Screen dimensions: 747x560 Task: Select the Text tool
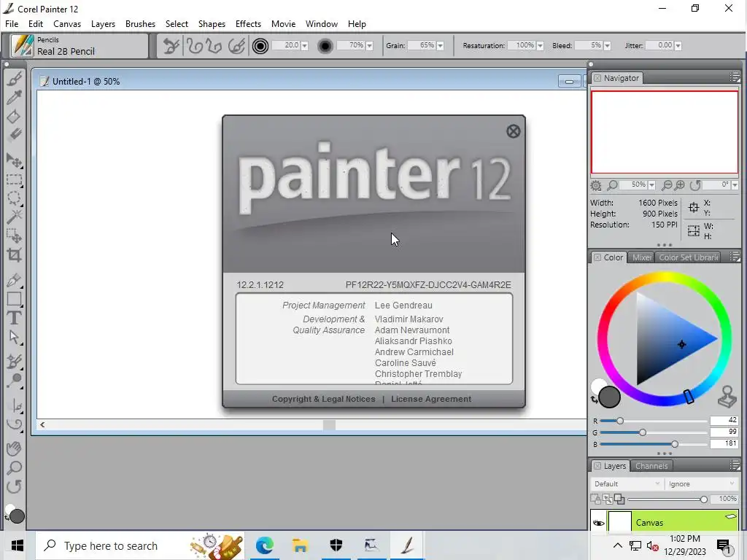(x=15, y=318)
